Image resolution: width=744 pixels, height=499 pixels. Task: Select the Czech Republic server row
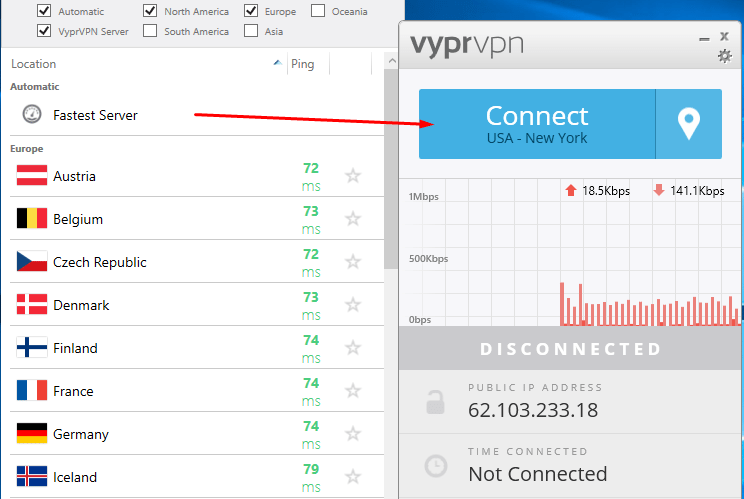[x=196, y=262]
